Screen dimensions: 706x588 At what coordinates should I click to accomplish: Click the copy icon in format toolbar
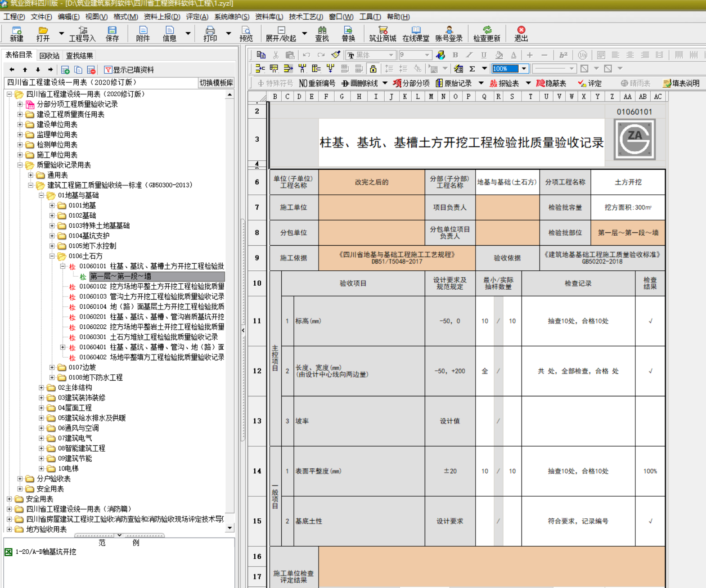pos(261,55)
